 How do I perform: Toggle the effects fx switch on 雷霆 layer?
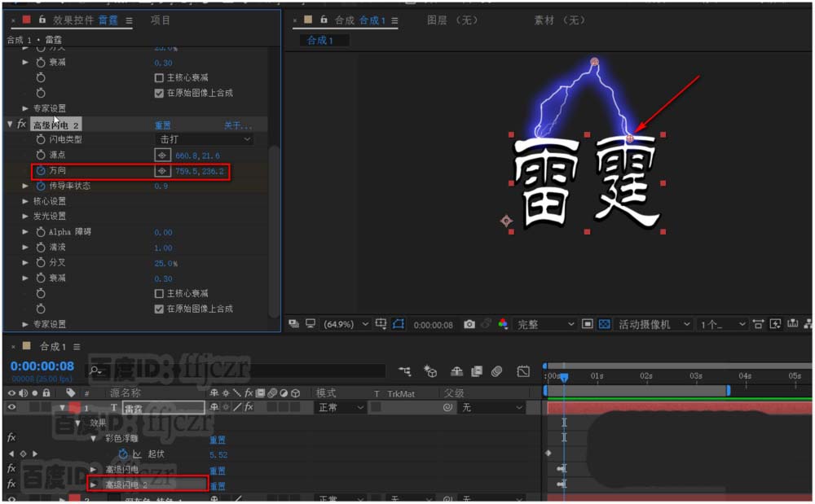[249, 407]
